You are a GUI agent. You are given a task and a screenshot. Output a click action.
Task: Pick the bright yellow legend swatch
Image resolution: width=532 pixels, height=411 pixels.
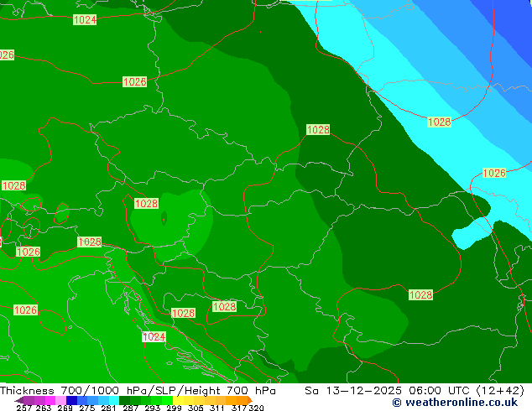[178, 400]
